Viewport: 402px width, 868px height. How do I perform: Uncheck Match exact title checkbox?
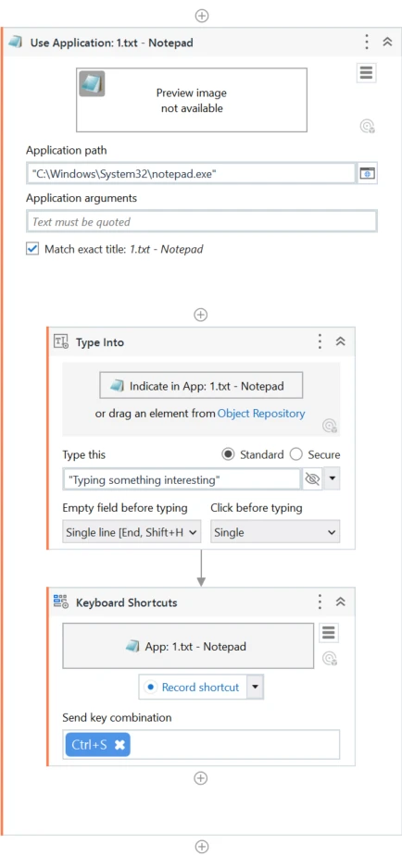pos(32,249)
